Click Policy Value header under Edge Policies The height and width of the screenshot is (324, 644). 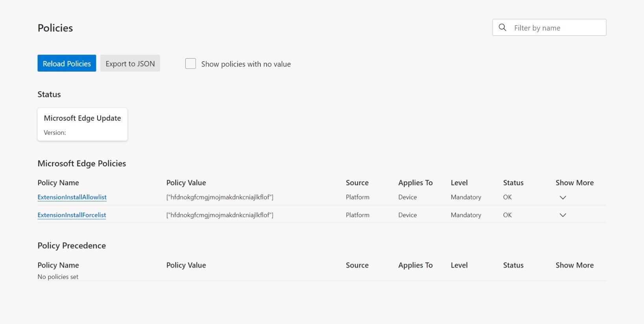pyautogui.click(x=186, y=183)
